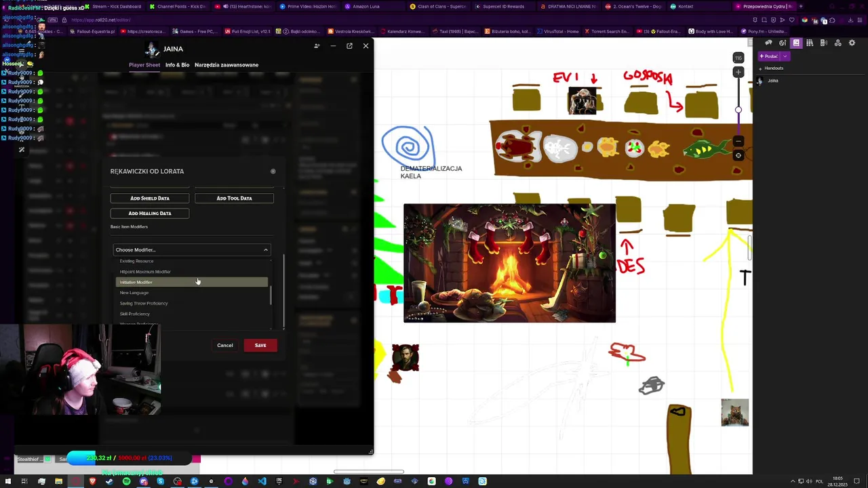868x488 pixels.
Task: Click the Add Shield Data button
Action: (x=150, y=198)
